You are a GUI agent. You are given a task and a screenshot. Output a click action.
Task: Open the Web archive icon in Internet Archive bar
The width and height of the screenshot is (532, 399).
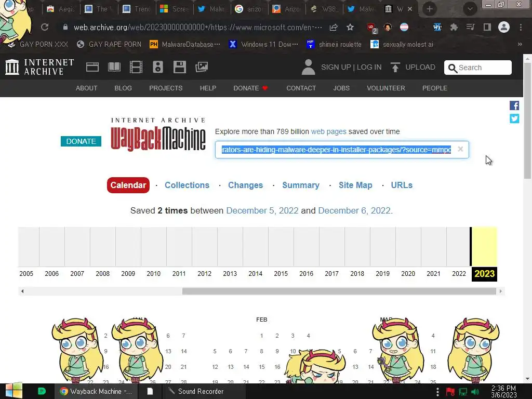(x=92, y=67)
